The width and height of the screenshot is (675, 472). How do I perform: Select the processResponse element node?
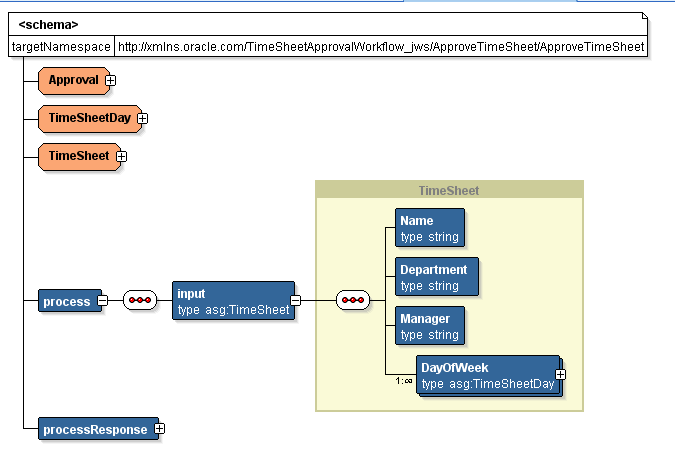coord(95,429)
